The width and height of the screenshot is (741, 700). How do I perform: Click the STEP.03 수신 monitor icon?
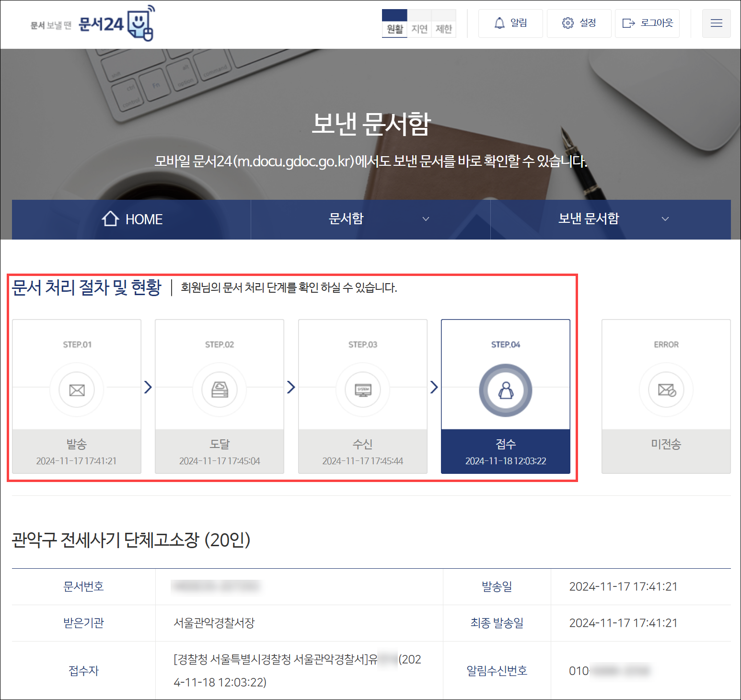pyautogui.click(x=363, y=390)
